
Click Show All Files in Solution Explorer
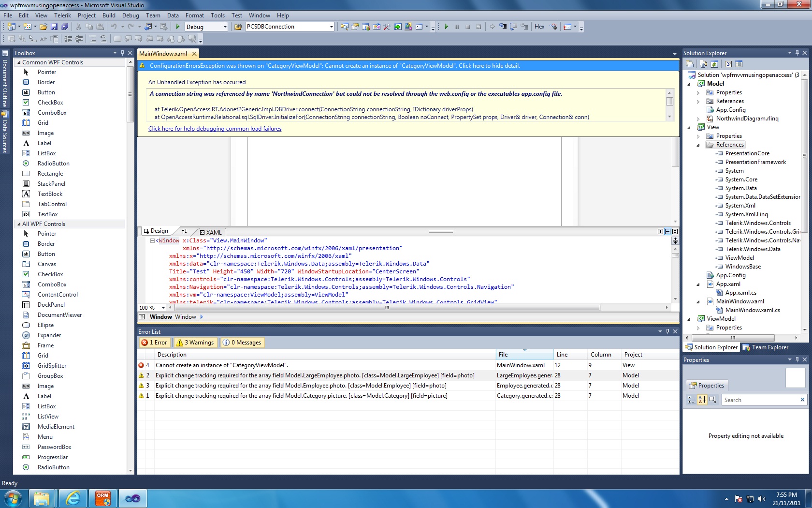coord(704,64)
